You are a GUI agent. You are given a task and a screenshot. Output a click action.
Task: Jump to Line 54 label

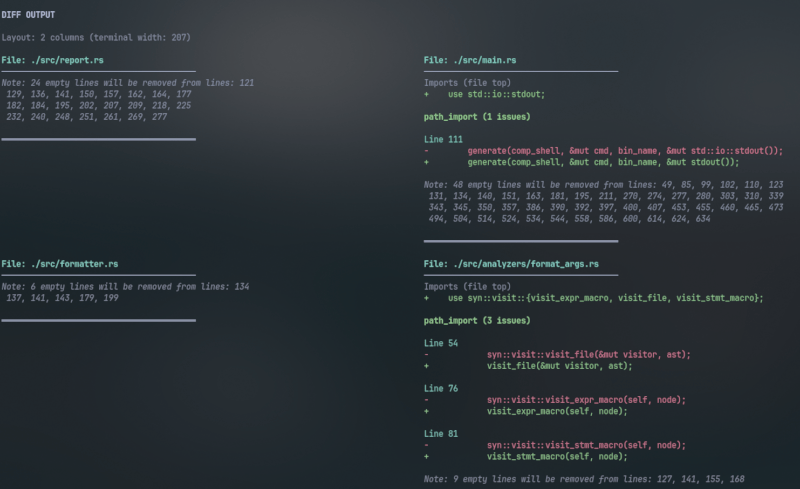point(441,343)
